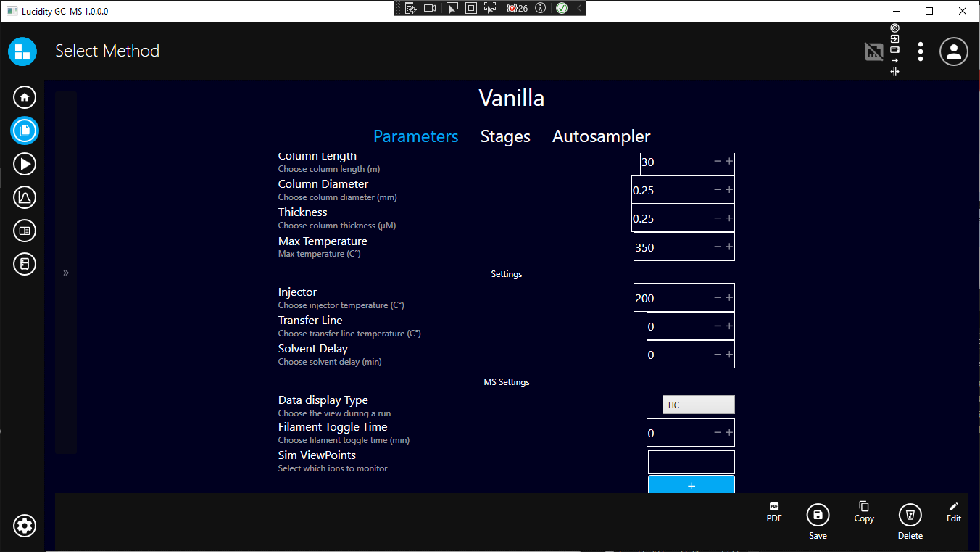Click the Sim ViewPoints input field
The image size is (980, 554).
click(x=691, y=462)
